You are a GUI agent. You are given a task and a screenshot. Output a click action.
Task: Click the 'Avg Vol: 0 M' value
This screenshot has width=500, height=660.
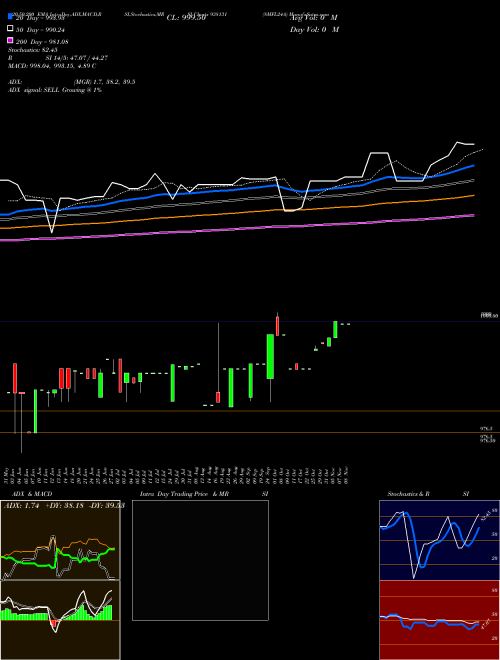(x=314, y=18)
